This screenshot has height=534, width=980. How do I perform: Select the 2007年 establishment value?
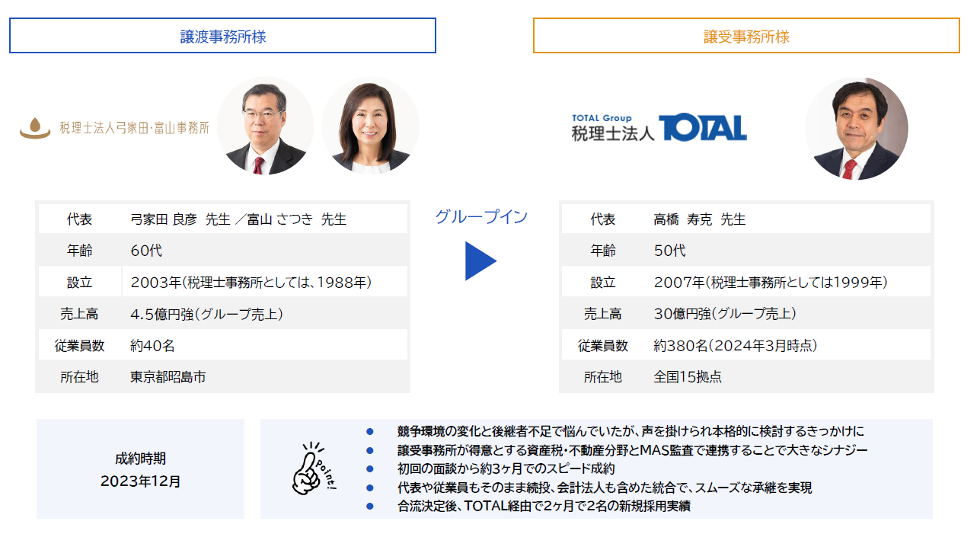click(771, 283)
